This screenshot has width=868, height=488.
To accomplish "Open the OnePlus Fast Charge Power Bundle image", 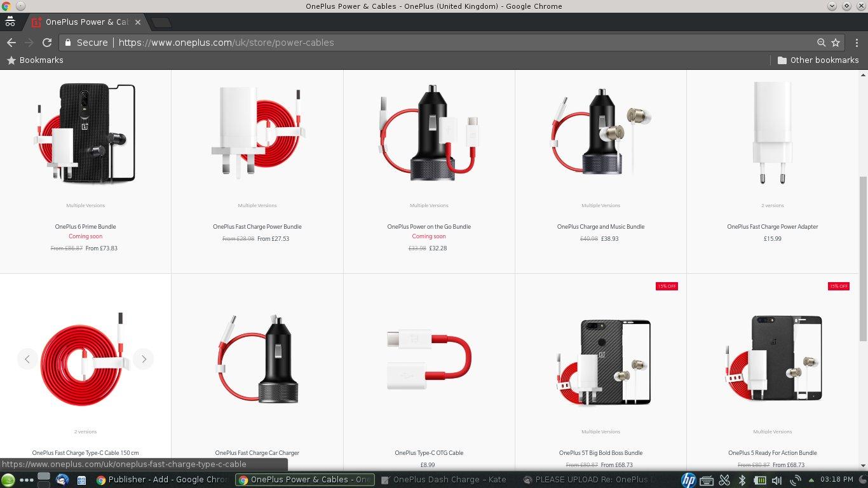I will pos(257,133).
